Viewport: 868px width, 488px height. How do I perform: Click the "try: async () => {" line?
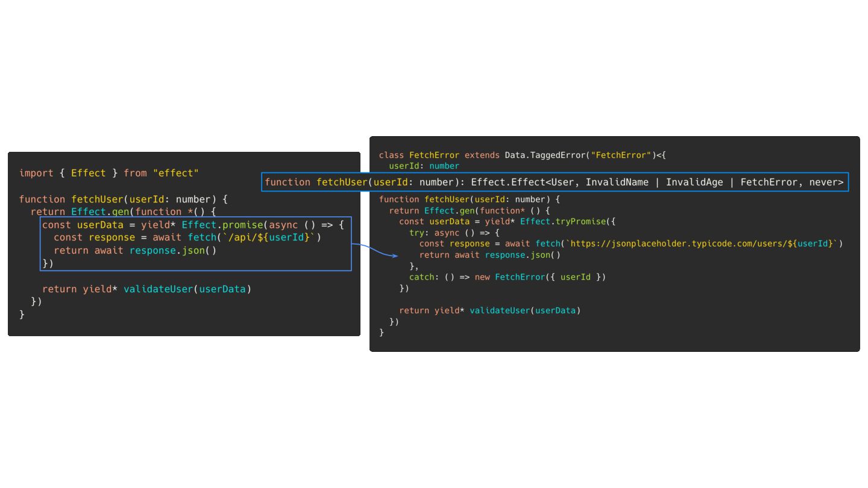click(x=454, y=233)
